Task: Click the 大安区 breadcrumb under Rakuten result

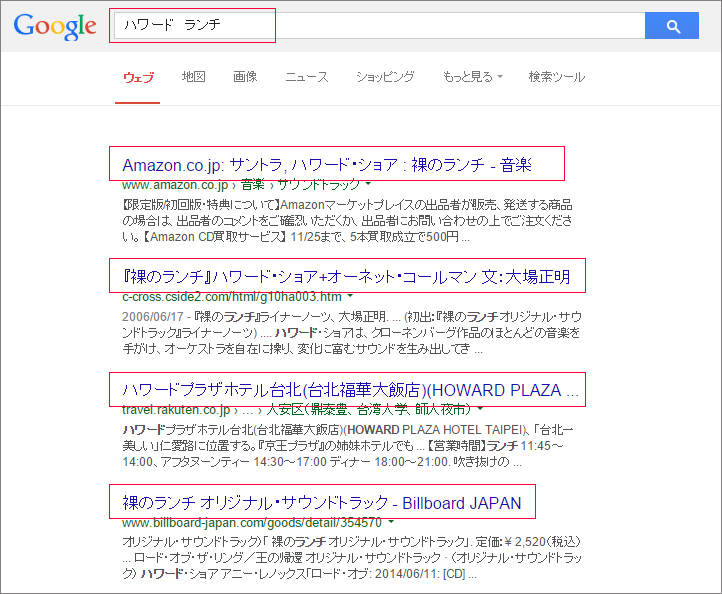Action: [368, 409]
